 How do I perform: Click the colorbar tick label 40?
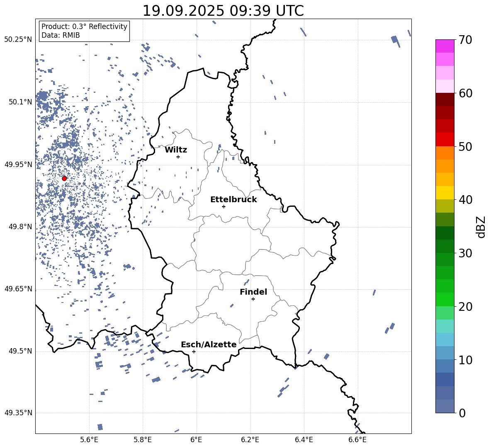click(x=465, y=200)
